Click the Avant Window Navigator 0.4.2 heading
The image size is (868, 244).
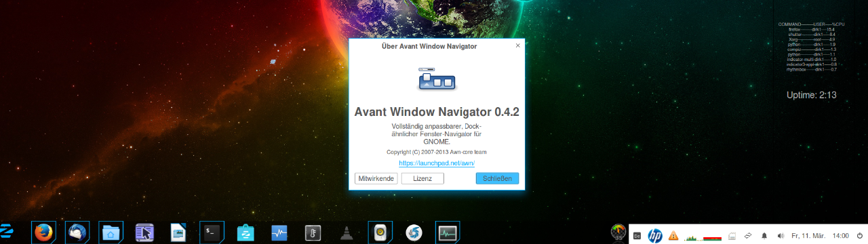[x=437, y=112]
